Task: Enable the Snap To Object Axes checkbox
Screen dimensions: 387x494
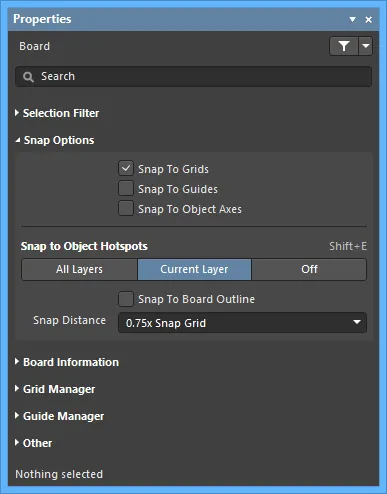Action: tap(126, 209)
